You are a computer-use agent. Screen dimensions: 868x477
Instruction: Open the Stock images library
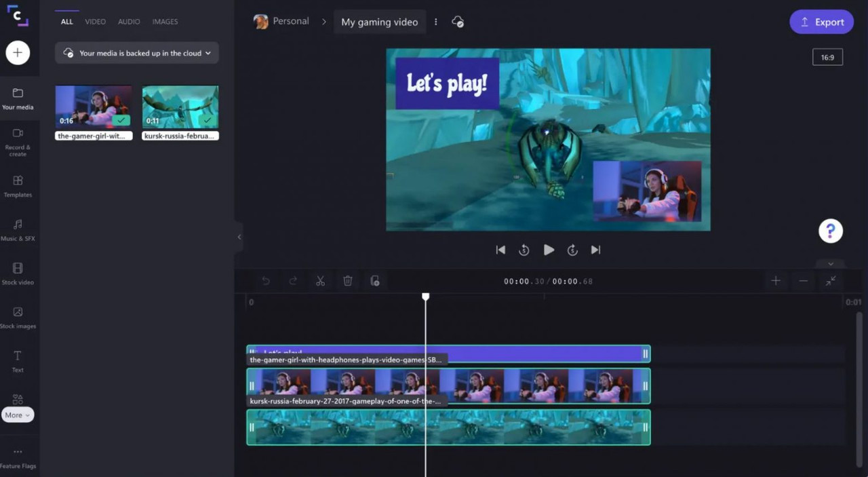coord(18,318)
